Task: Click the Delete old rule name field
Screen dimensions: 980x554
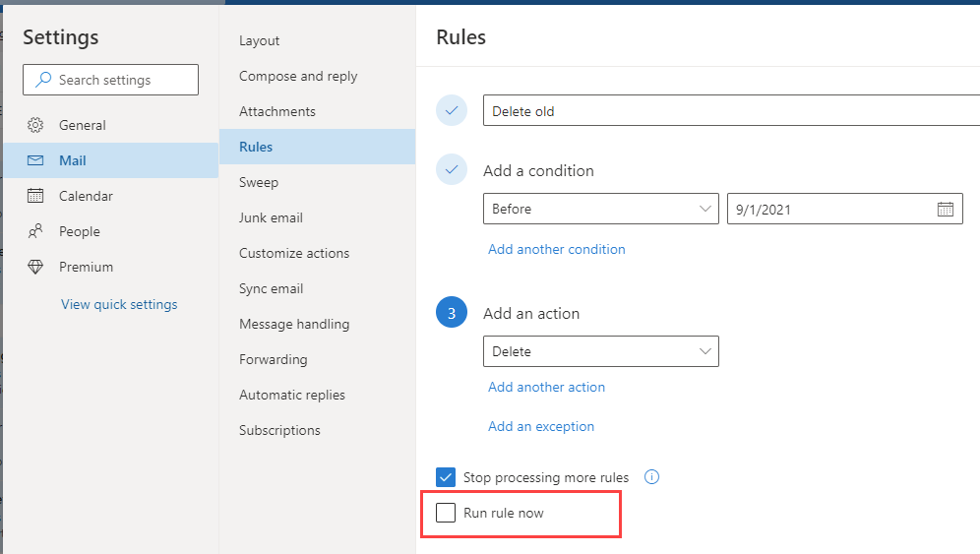Action: [731, 110]
